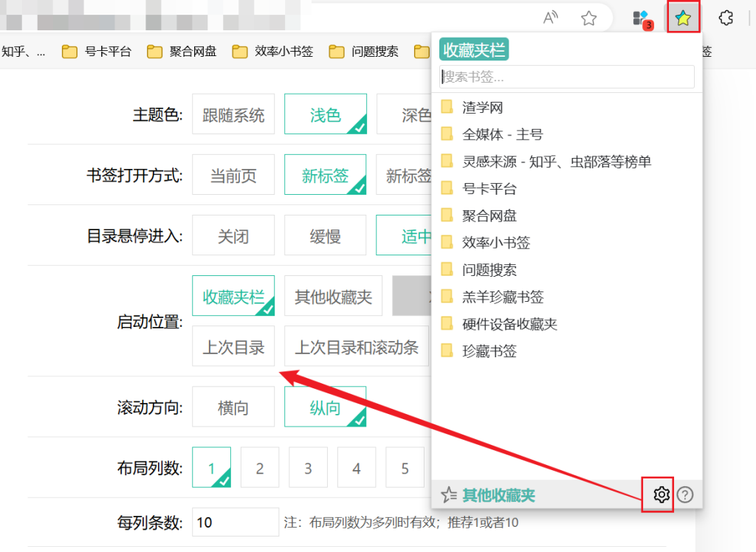756x552 pixels.
Task: Choose 当前页 as bookmark open mode
Action: [x=233, y=174]
